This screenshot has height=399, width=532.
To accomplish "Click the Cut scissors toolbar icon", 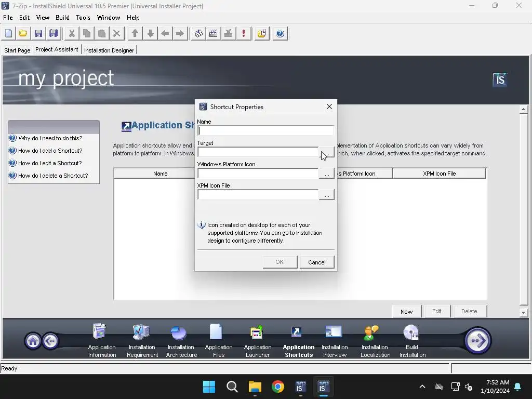I will click(72, 33).
